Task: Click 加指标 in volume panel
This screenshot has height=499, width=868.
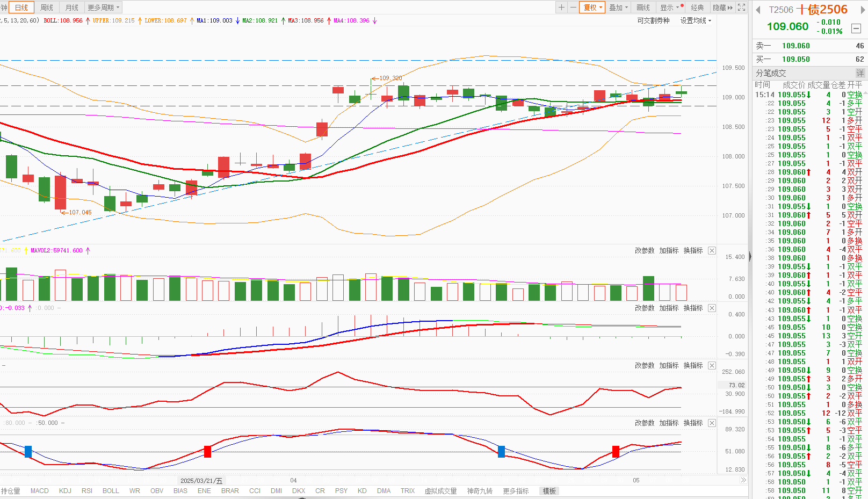Action: pyautogui.click(x=669, y=250)
